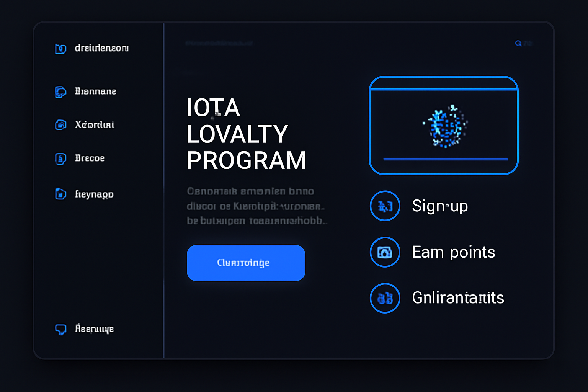
Task: Click the circular Earn points camera icon
Action: coord(385,252)
